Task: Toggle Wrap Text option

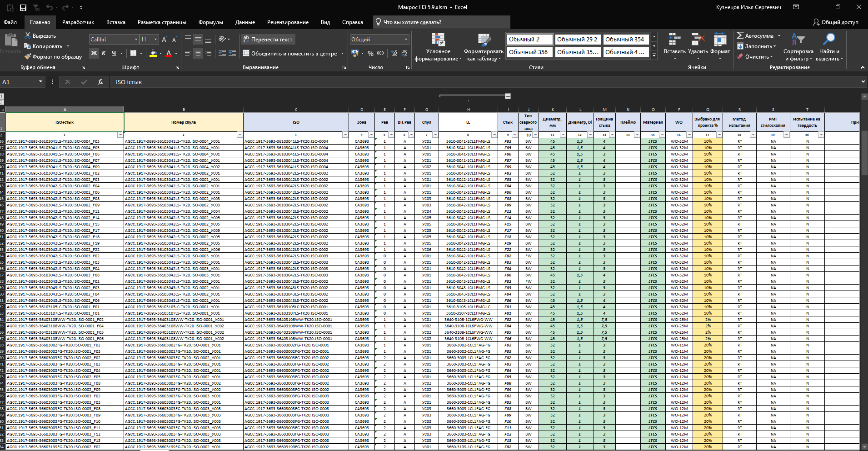Action: (268, 40)
